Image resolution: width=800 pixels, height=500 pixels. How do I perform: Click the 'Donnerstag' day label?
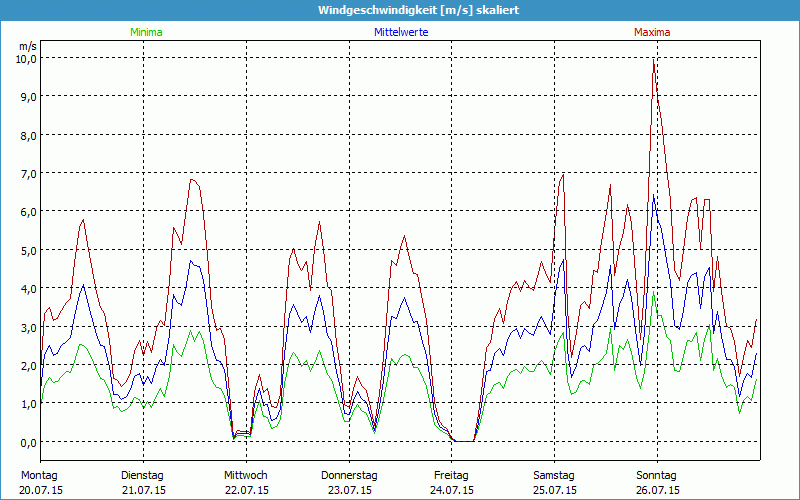[x=349, y=476]
